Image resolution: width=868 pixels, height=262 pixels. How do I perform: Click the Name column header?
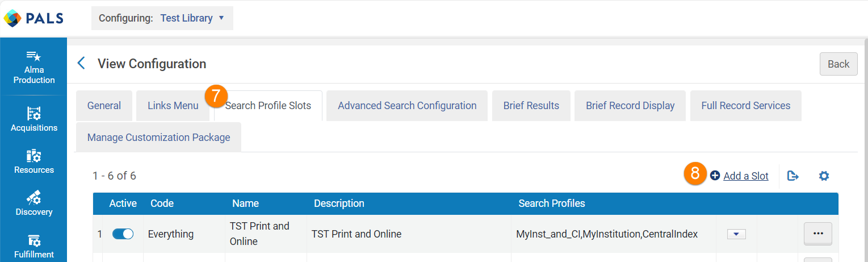click(x=245, y=203)
